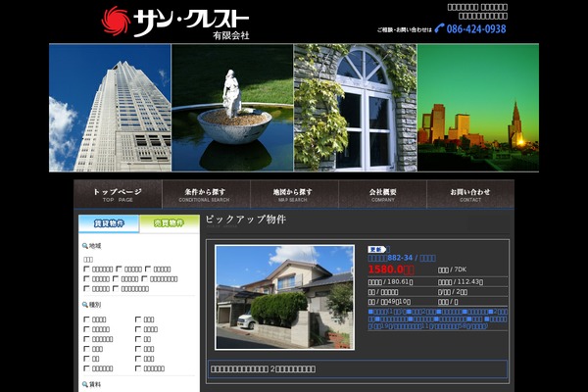Click the red swirl company logo
588x392 pixels.
pos(116,21)
